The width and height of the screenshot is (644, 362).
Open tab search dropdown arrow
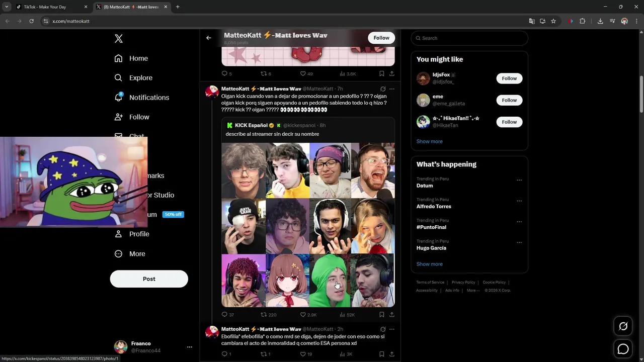pyautogui.click(x=7, y=7)
